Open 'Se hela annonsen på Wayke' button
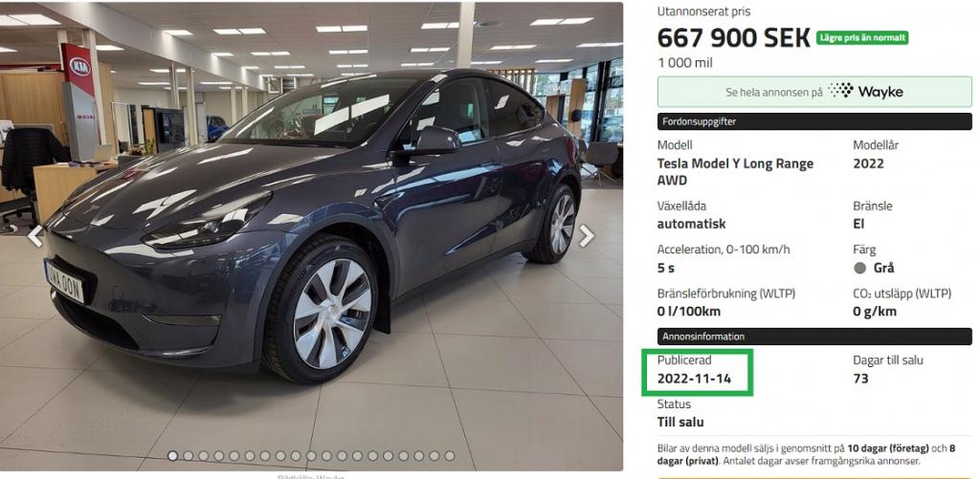 tap(814, 92)
